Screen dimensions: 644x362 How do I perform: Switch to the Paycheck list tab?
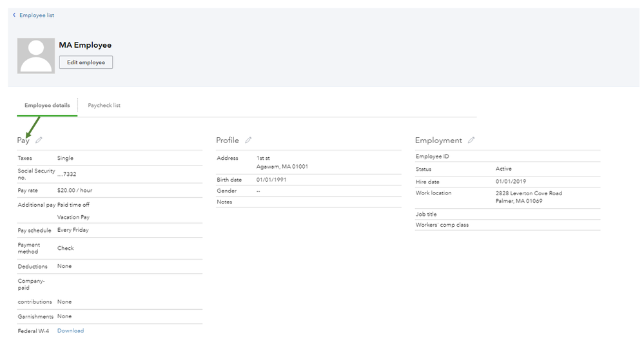coord(104,106)
